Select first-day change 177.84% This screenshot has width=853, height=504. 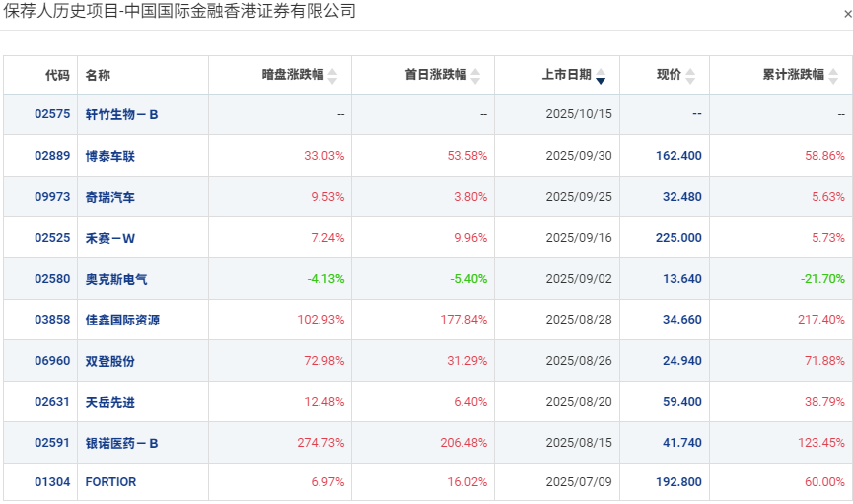463,320
